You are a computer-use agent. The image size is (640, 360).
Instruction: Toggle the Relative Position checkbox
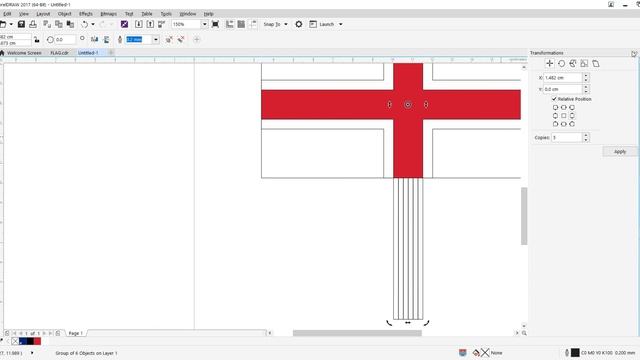[554, 99]
